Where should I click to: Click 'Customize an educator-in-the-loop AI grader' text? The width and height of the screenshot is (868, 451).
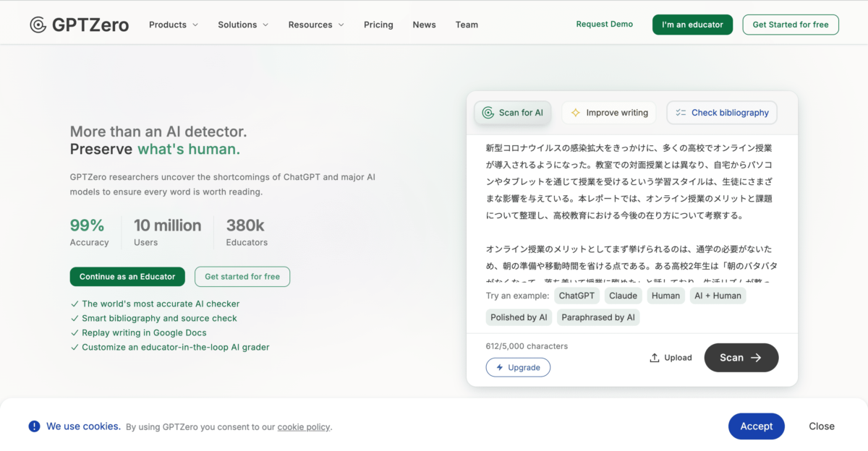(176, 348)
